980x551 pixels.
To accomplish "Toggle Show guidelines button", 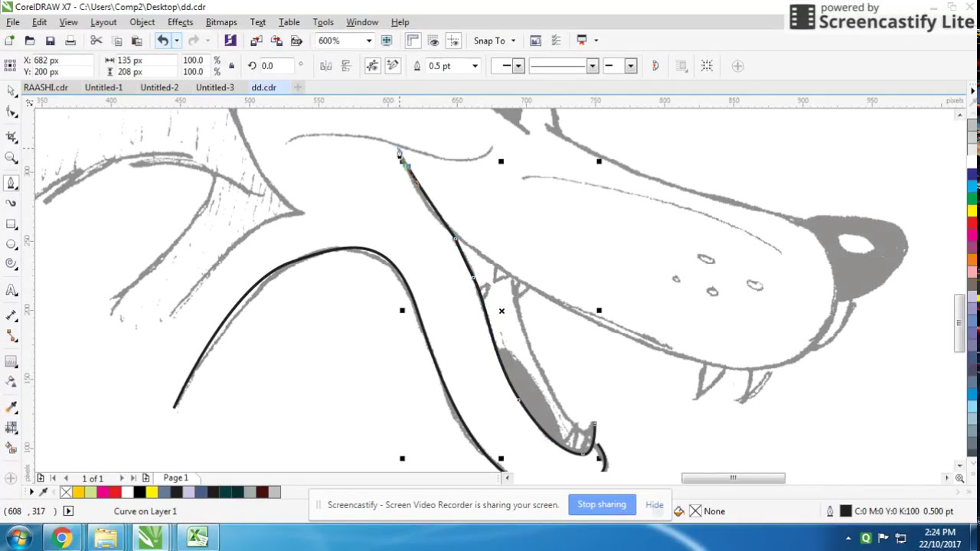I will tap(454, 41).
